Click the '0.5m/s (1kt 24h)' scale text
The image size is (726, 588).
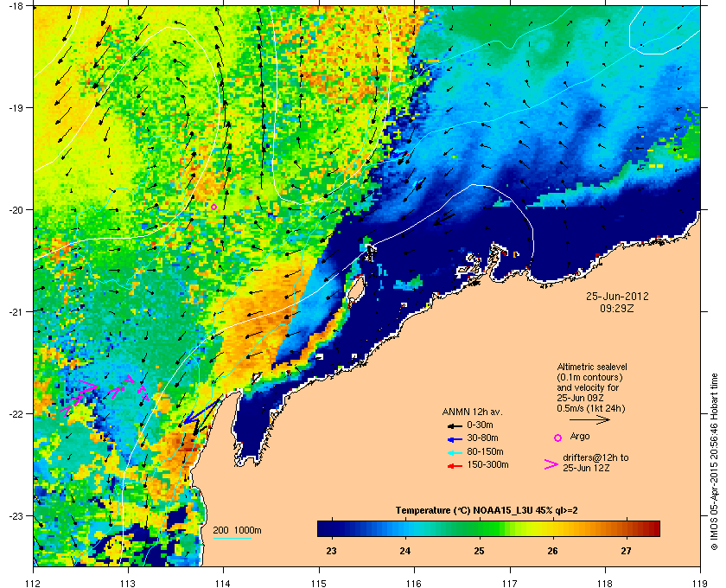[591, 408]
